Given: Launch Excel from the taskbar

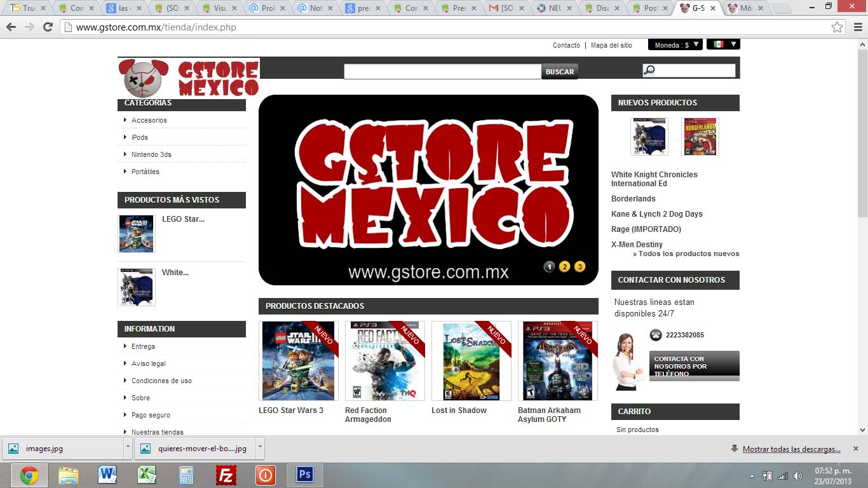Looking at the screenshot, I should [x=147, y=475].
